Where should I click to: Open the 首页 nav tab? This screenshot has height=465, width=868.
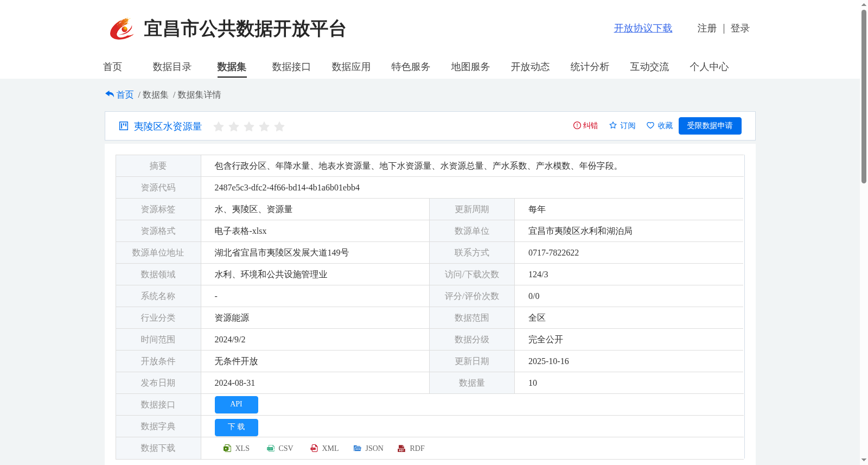(x=112, y=67)
